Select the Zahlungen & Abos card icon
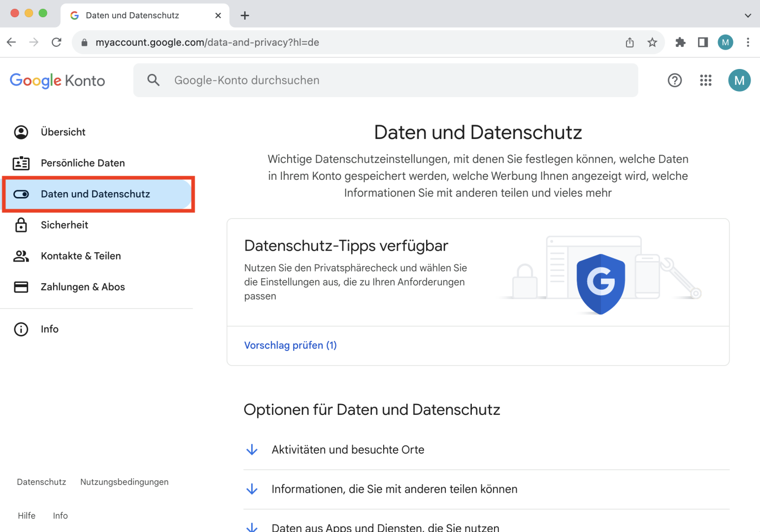Screen dimensions: 760x532 pyautogui.click(x=21, y=287)
